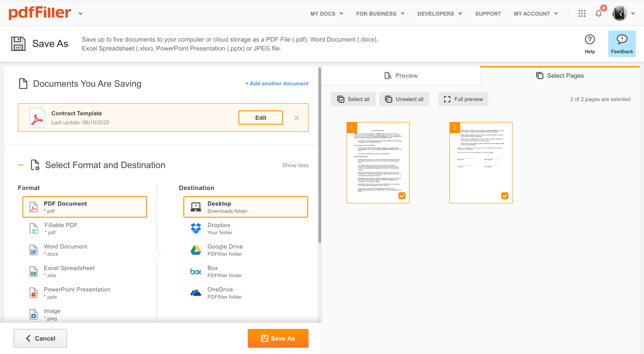Click Unselect all pages button

(404, 99)
